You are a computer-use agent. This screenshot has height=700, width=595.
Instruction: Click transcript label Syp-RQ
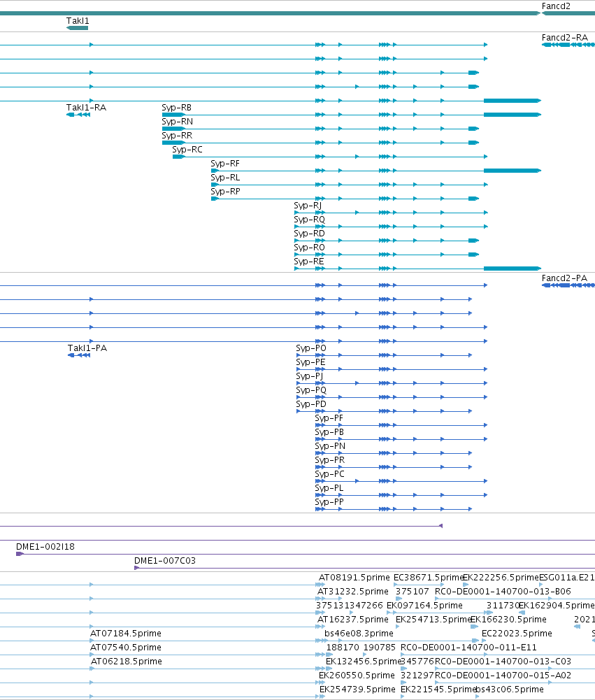(309, 220)
